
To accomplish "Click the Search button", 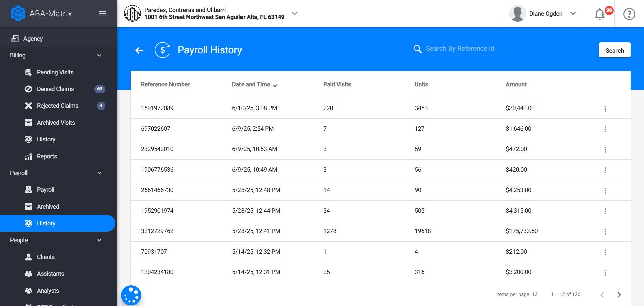I will [614, 50].
